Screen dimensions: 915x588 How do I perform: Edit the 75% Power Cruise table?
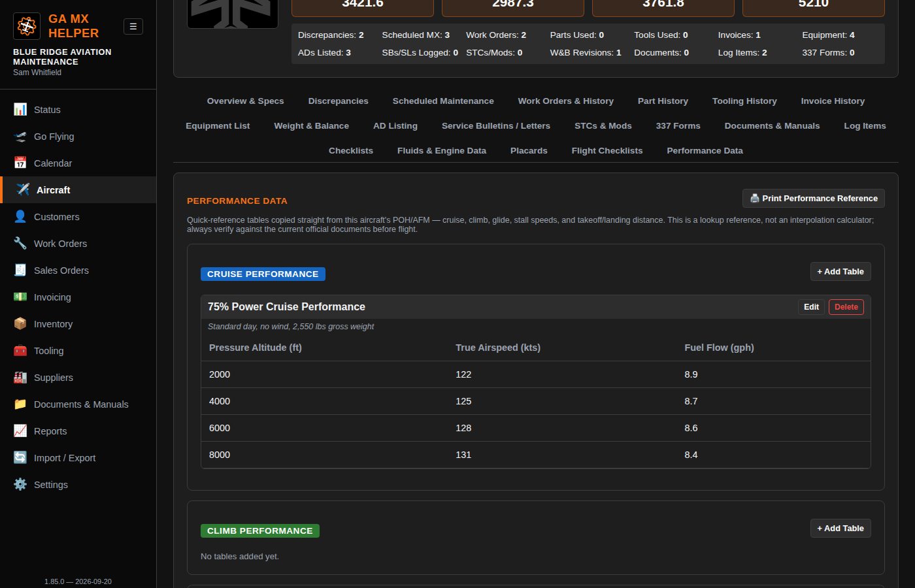point(811,306)
